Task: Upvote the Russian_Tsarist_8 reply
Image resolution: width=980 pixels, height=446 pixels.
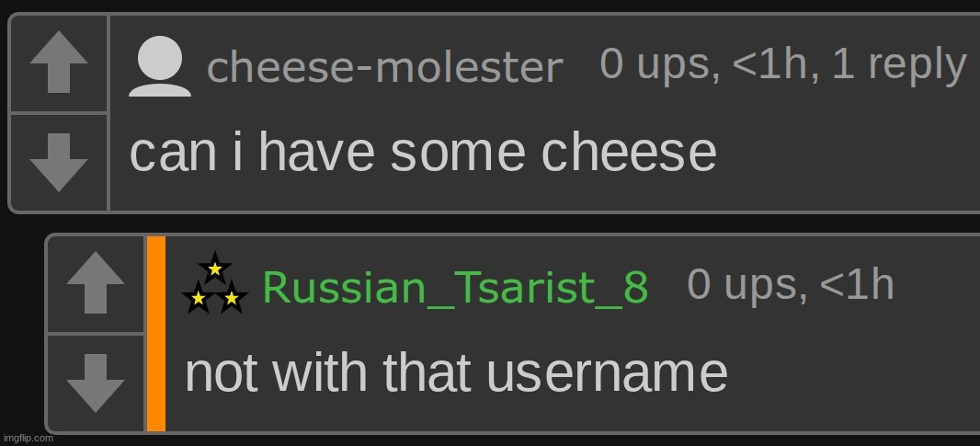Action: pos(97,282)
